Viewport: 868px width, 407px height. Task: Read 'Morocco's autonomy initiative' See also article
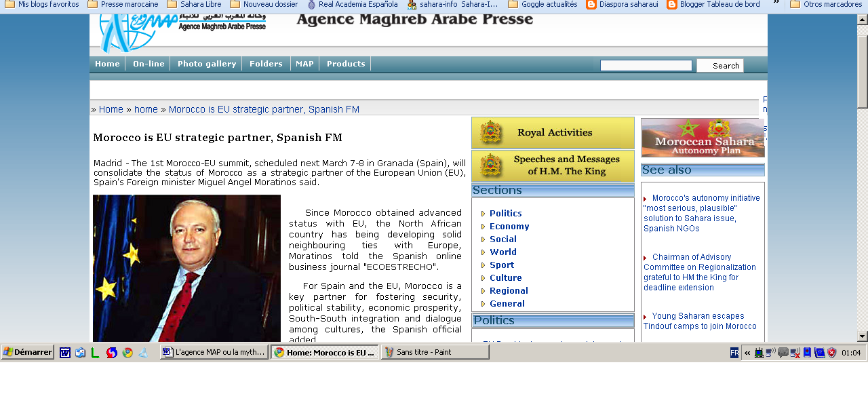(x=702, y=213)
